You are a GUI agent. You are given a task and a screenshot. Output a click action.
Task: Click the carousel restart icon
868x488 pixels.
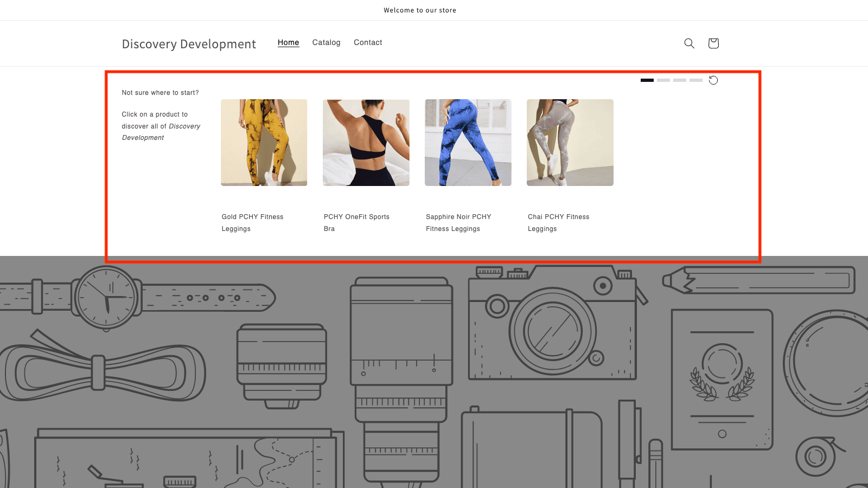click(x=713, y=80)
